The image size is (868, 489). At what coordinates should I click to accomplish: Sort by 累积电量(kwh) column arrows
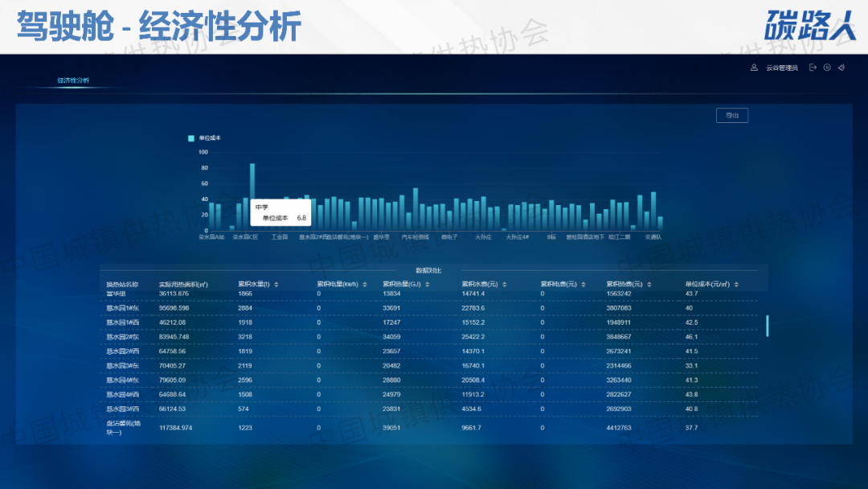[365, 284]
